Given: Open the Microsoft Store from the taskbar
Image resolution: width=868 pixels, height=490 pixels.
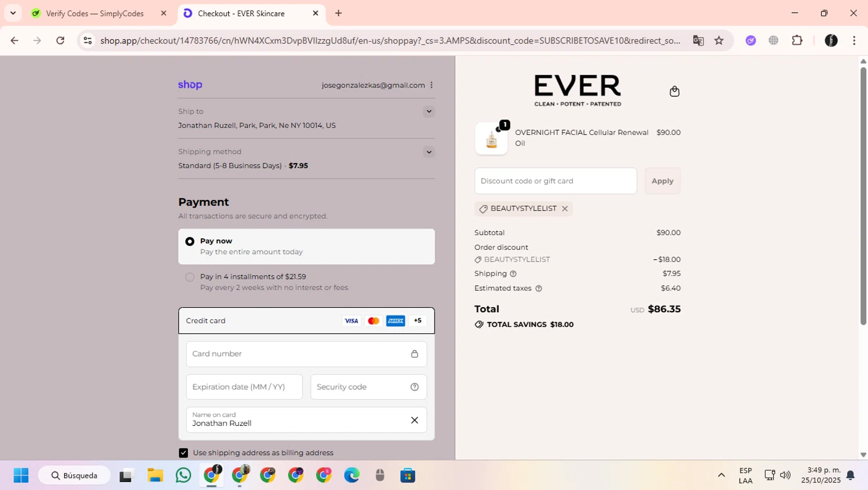Looking at the screenshot, I should pyautogui.click(x=408, y=475).
